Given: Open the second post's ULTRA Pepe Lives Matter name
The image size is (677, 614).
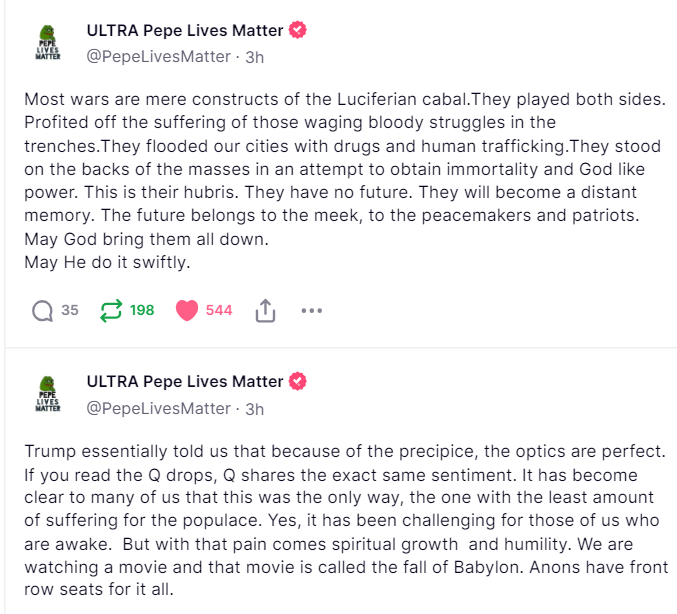Looking at the screenshot, I should (185, 381).
